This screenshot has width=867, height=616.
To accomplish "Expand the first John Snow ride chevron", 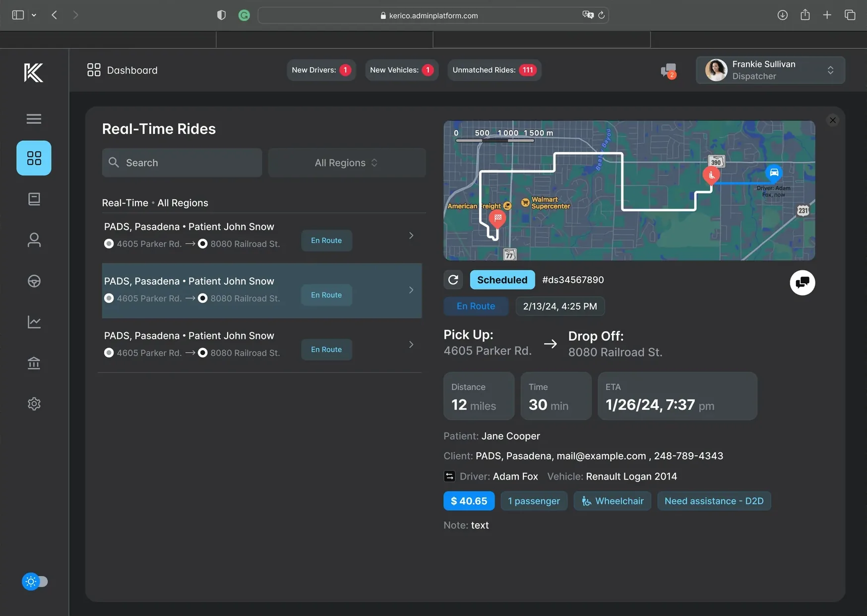I will point(411,236).
